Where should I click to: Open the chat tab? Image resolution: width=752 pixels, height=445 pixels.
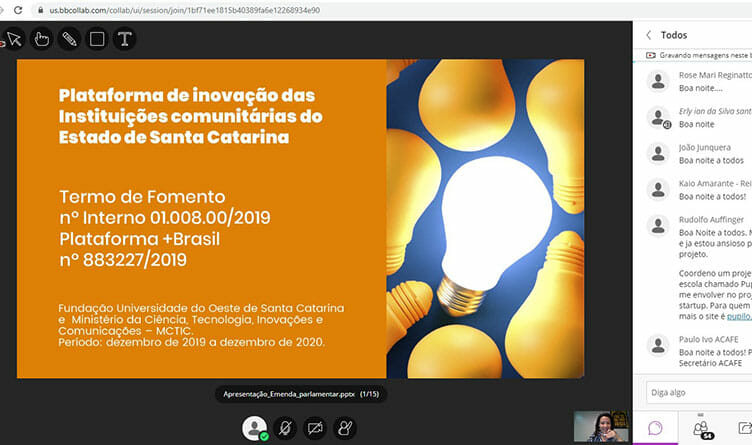656,428
